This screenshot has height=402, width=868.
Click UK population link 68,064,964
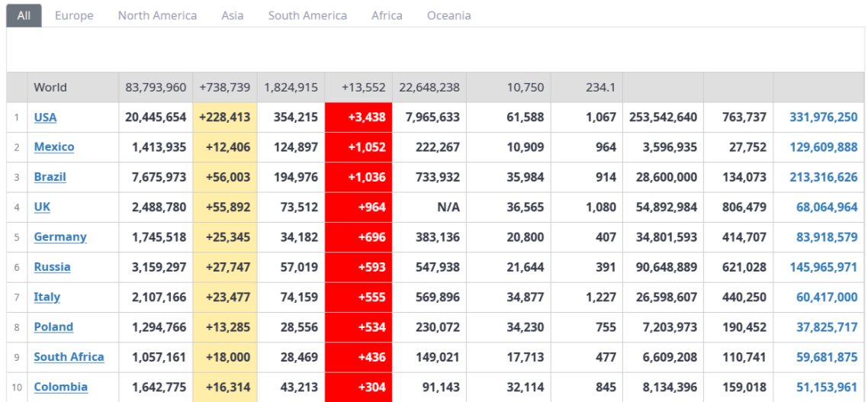[x=827, y=207]
